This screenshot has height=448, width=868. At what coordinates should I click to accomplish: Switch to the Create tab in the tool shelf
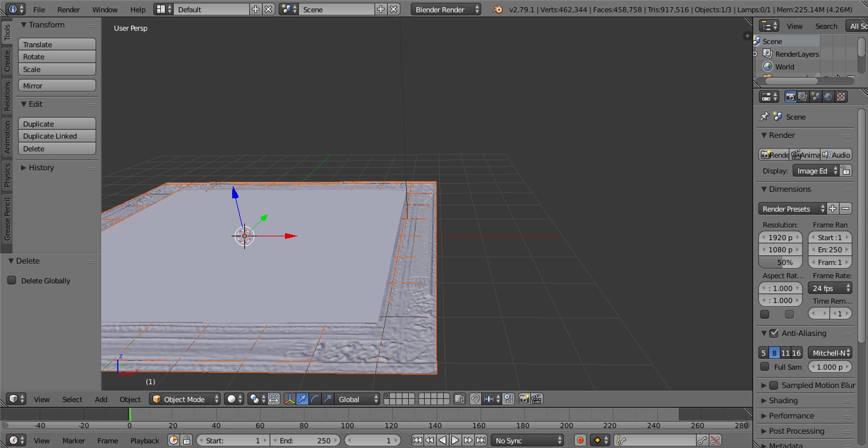[x=7, y=61]
